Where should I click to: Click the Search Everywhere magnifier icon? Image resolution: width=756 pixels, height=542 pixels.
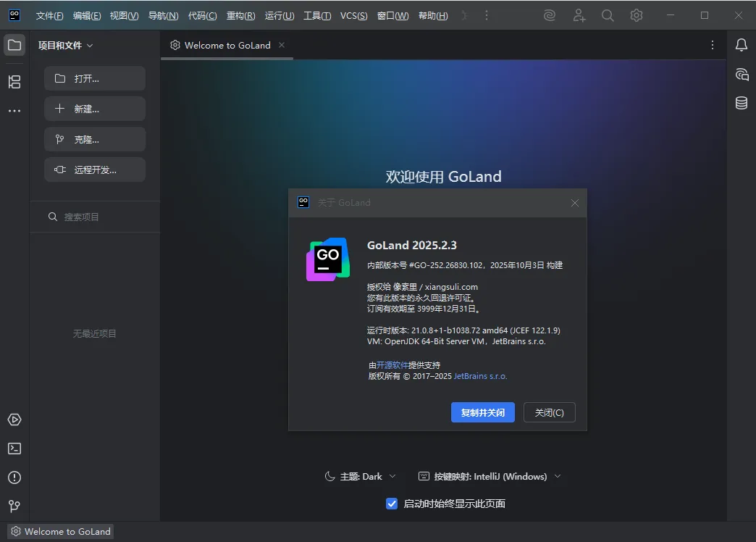(608, 15)
